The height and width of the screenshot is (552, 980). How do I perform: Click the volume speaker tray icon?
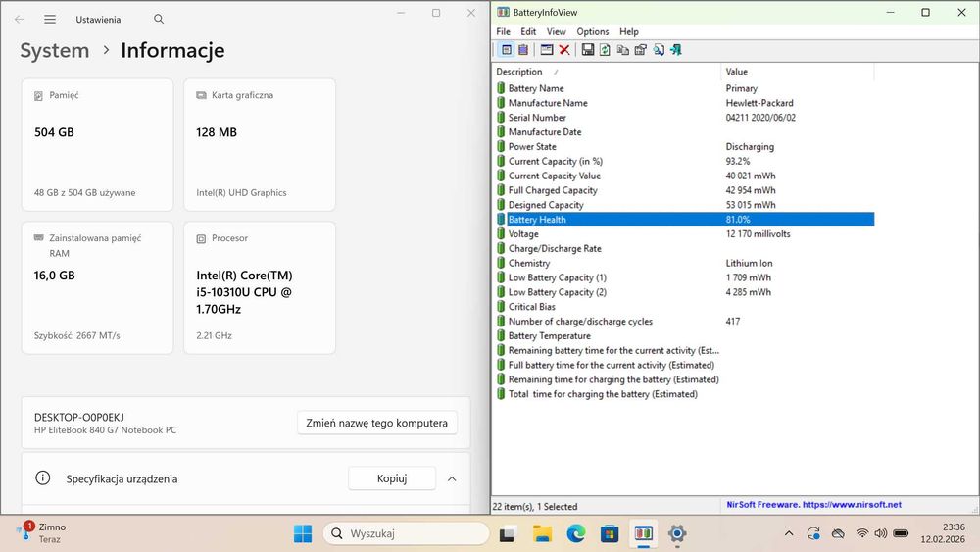pyautogui.click(x=881, y=534)
